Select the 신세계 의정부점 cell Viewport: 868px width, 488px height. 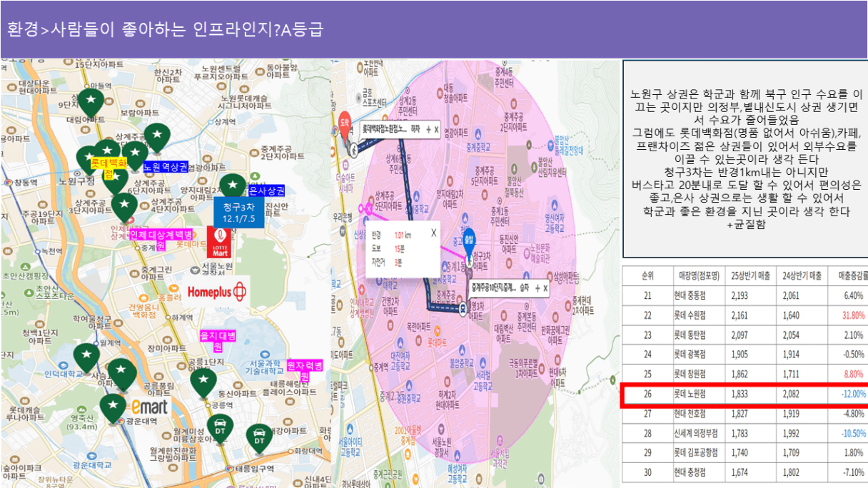tap(700, 434)
